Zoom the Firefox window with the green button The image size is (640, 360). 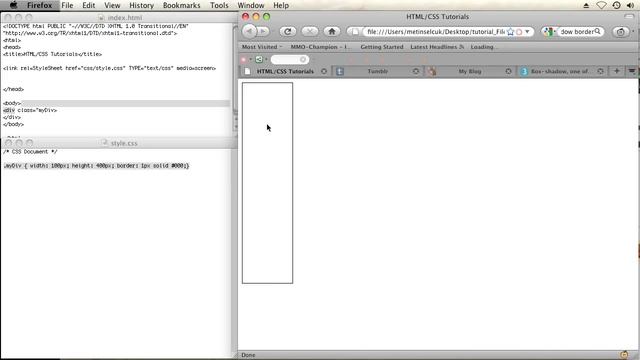pyautogui.click(x=267, y=17)
